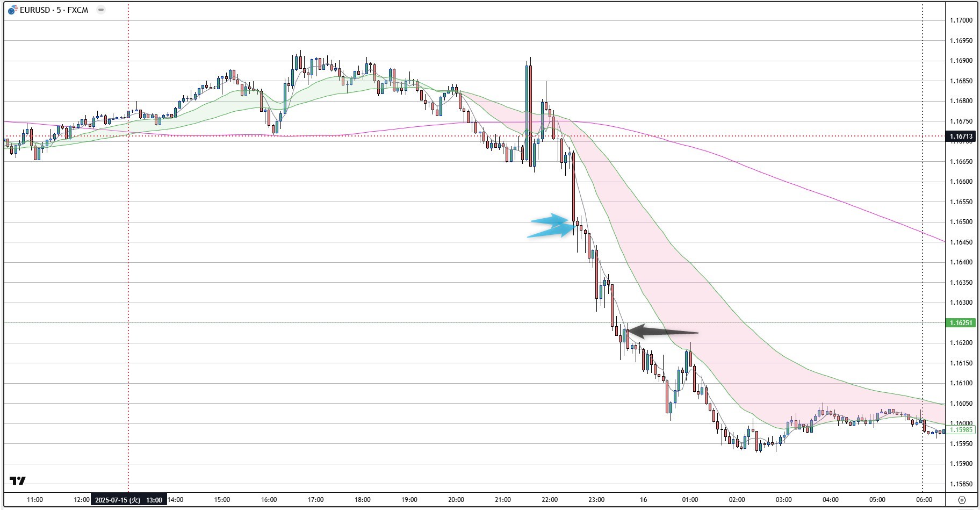
Task: Click the 19:00 time axis label
Action: pyautogui.click(x=409, y=500)
